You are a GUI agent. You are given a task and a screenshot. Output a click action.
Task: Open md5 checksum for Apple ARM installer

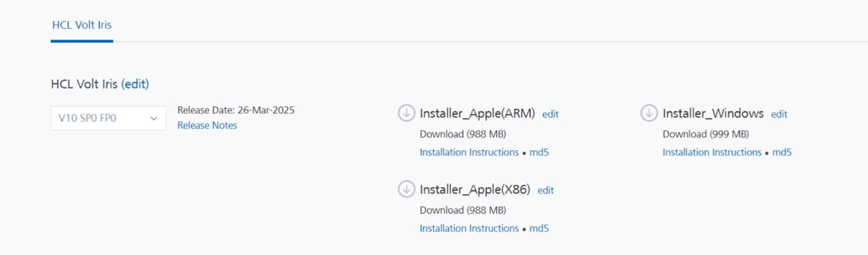pos(539,152)
